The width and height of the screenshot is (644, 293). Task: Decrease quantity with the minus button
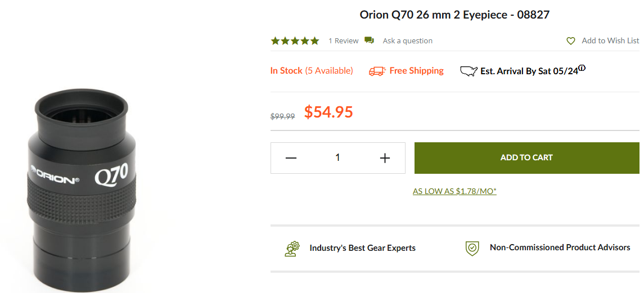coord(291,158)
